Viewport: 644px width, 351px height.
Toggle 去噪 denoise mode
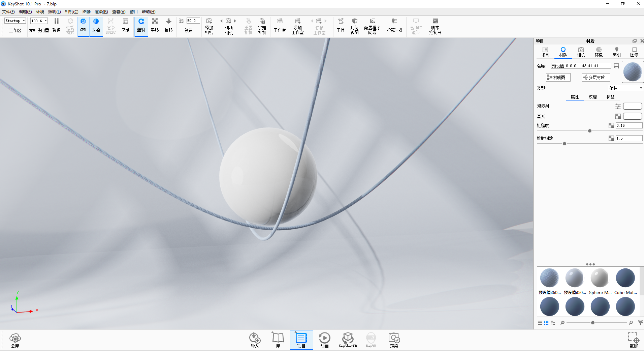[96, 26]
